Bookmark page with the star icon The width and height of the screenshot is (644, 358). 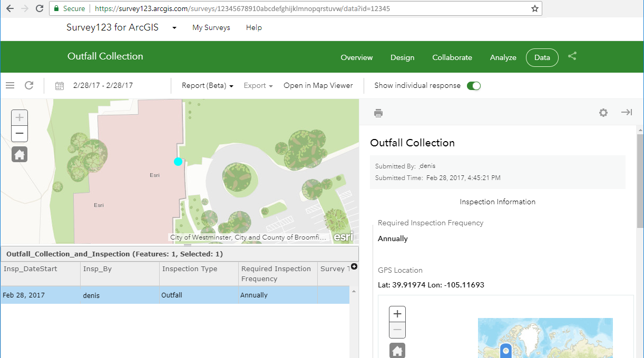pos(535,8)
